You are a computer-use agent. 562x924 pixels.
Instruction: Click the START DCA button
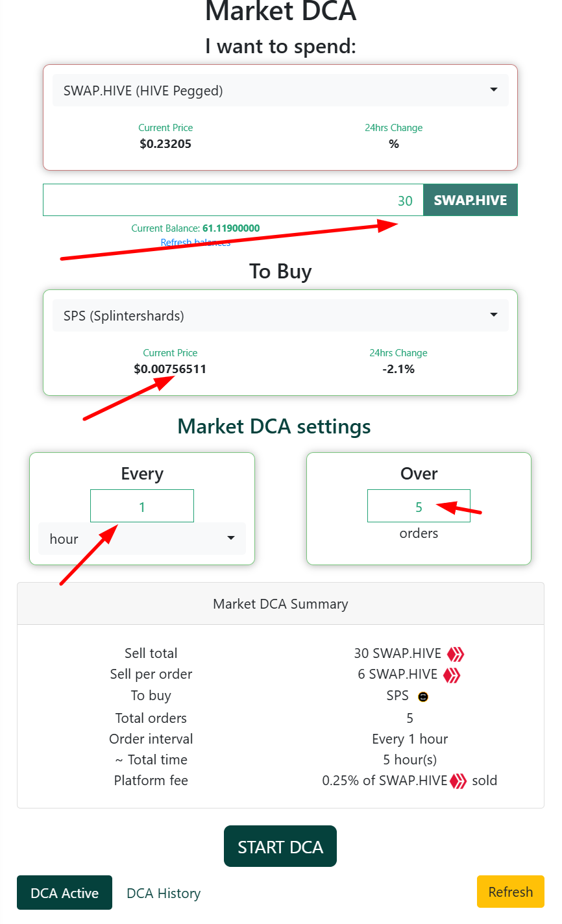(x=280, y=846)
